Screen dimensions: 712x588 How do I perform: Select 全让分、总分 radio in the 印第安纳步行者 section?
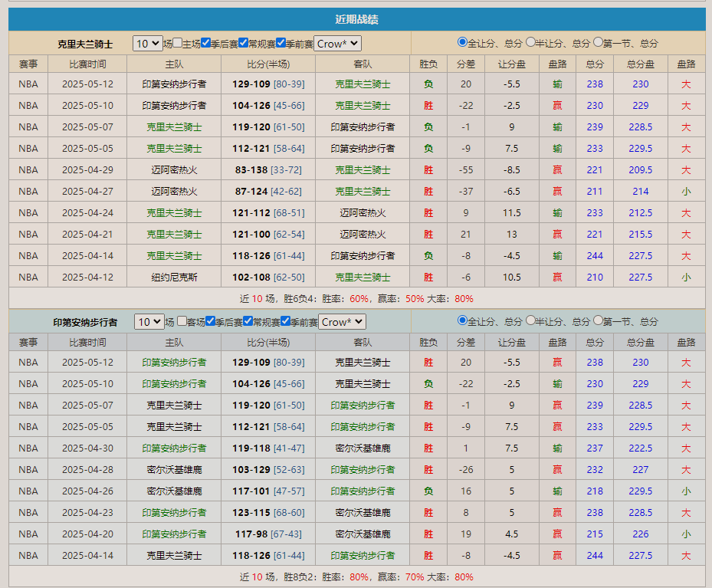(x=462, y=320)
